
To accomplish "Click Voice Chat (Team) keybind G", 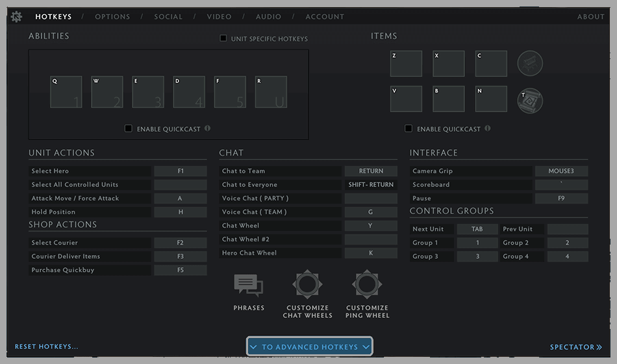I will [371, 212].
